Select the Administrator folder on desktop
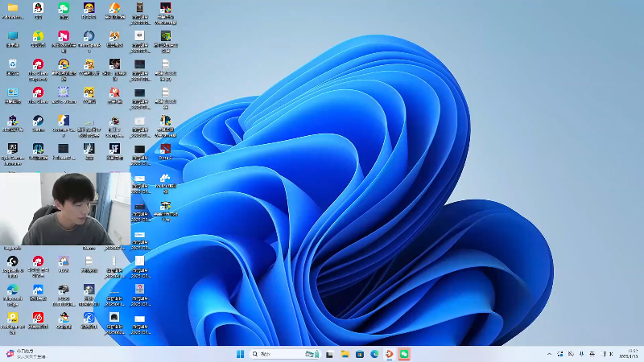 (13, 8)
